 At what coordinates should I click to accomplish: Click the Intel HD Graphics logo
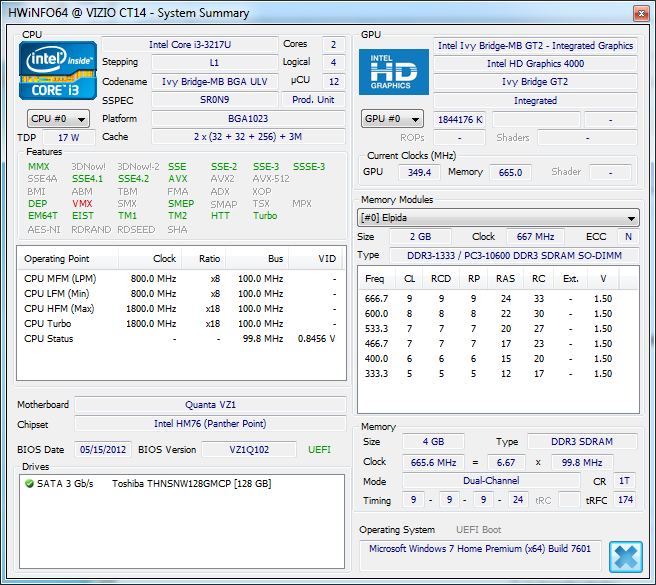(394, 72)
